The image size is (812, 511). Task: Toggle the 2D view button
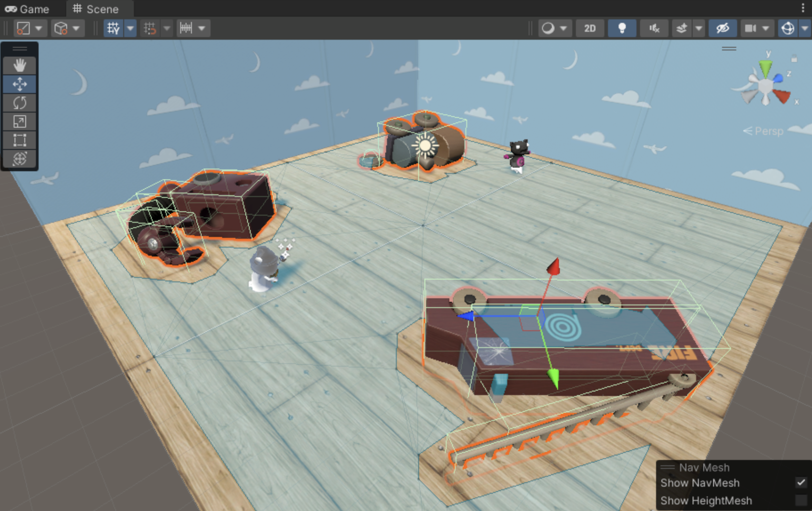point(590,28)
